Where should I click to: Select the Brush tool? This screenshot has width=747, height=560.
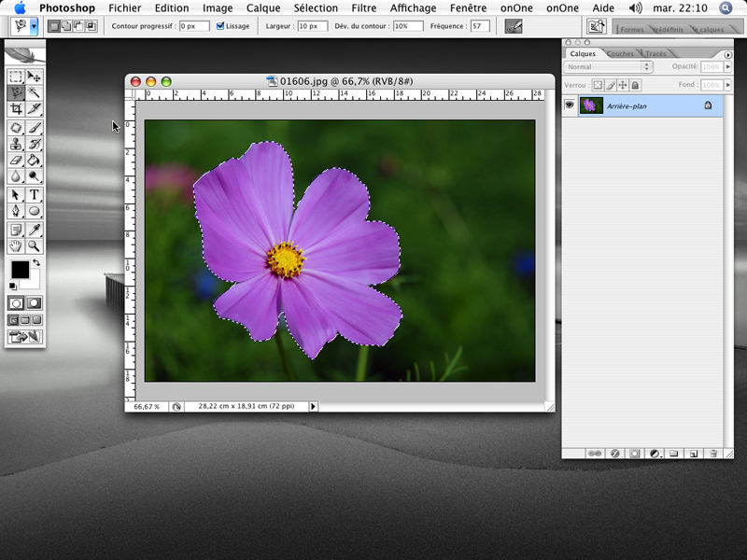[34, 128]
